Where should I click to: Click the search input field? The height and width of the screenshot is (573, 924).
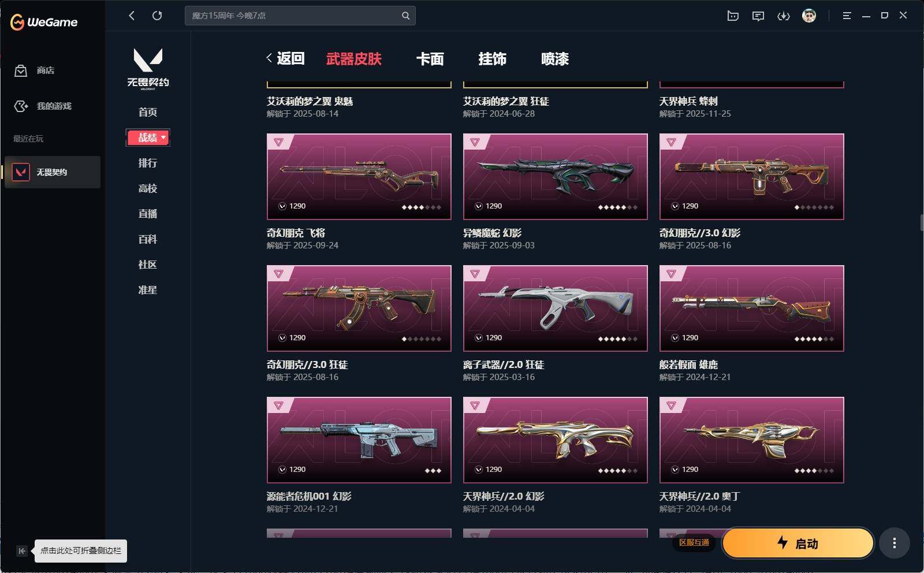coord(295,16)
